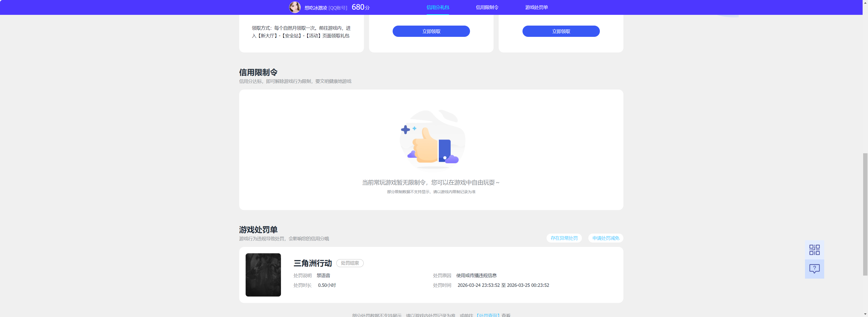This screenshot has height=317, width=868.
Task: Click the 信用限制令 section heading
Action: [x=258, y=72]
